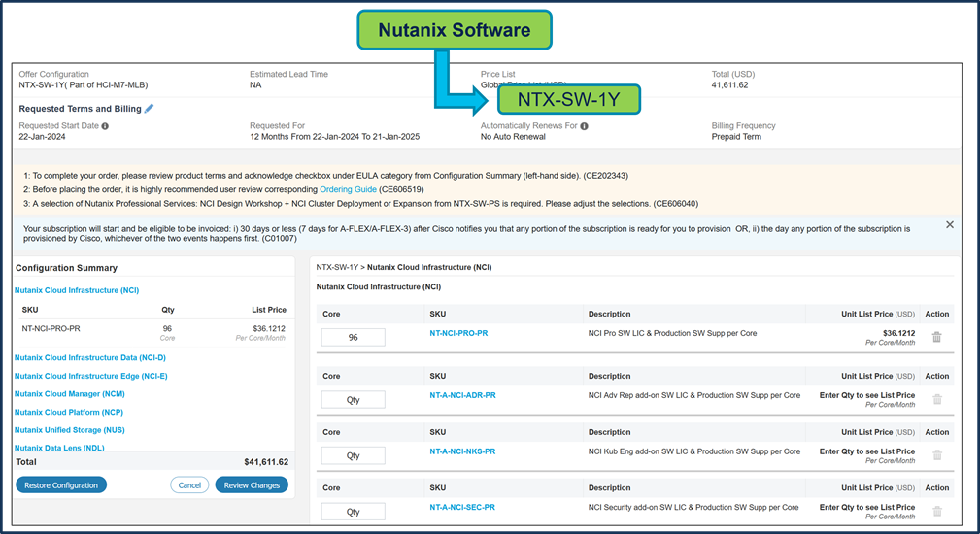Click trash icon for NT-A-NCI-NKS-PR row
The width and height of the screenshot is (980, 534).
[937, 455]
